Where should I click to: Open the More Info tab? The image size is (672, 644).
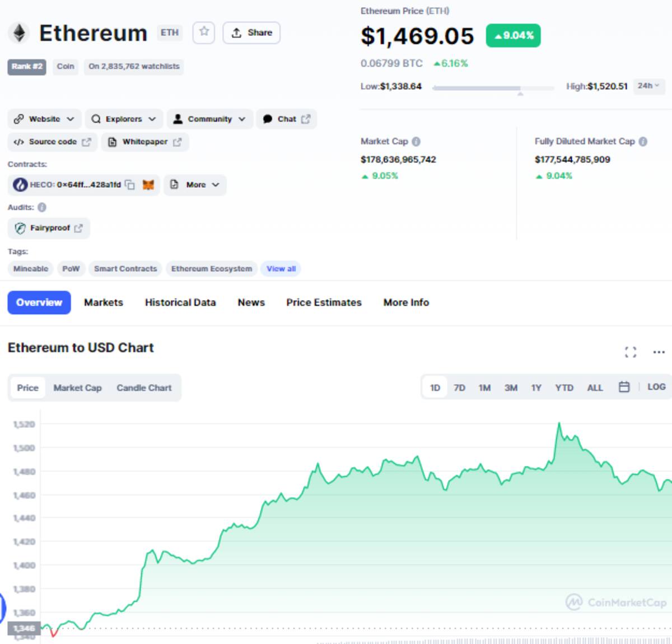[x=406, y=302]
